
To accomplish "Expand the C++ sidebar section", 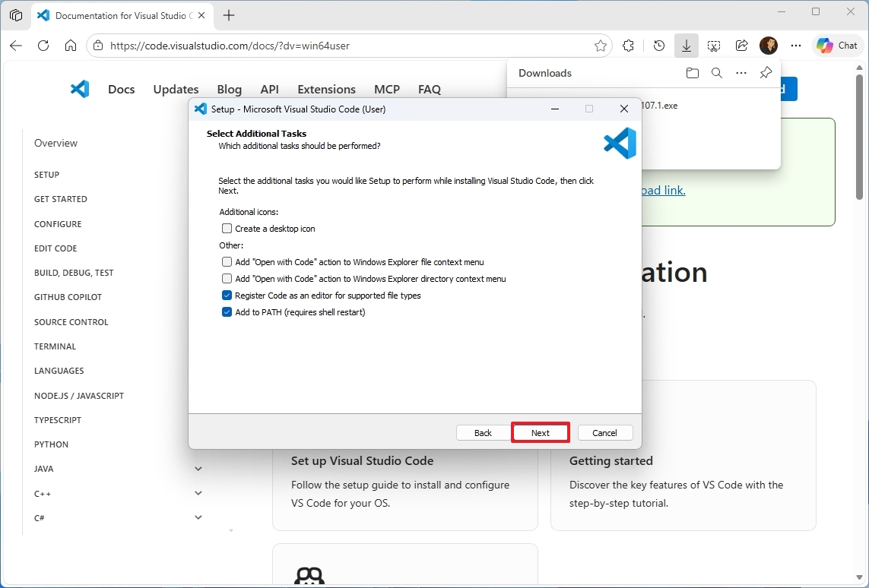I will [x=198, y=493].
